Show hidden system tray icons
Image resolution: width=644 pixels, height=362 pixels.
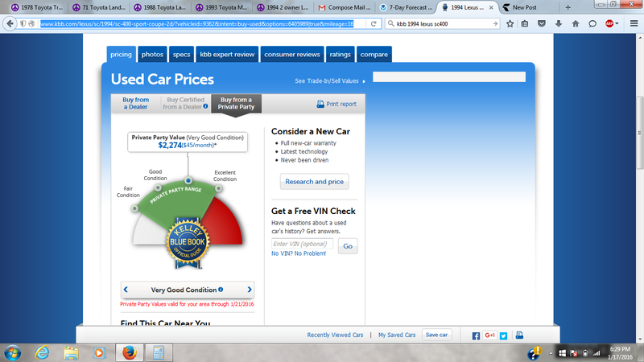coord(551,353)
